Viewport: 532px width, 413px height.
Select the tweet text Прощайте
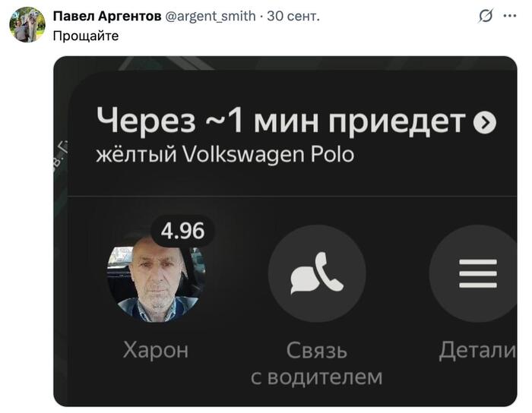(86, 36)
